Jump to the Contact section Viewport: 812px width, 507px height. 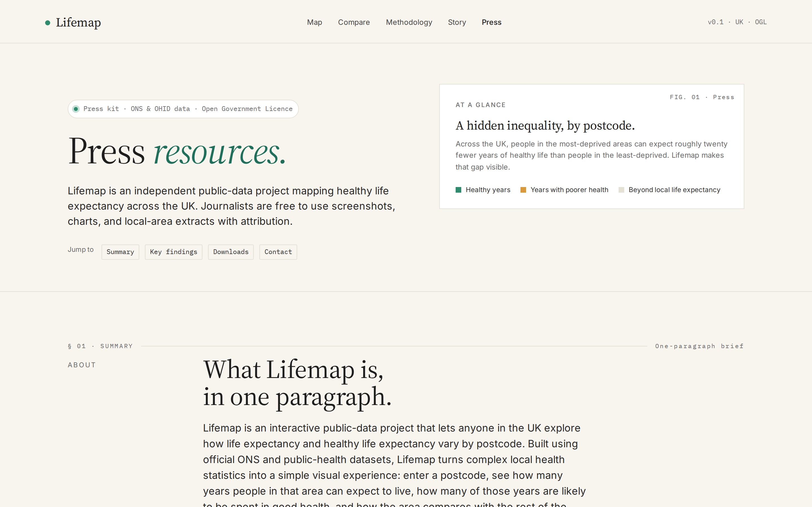coord(278,252)
